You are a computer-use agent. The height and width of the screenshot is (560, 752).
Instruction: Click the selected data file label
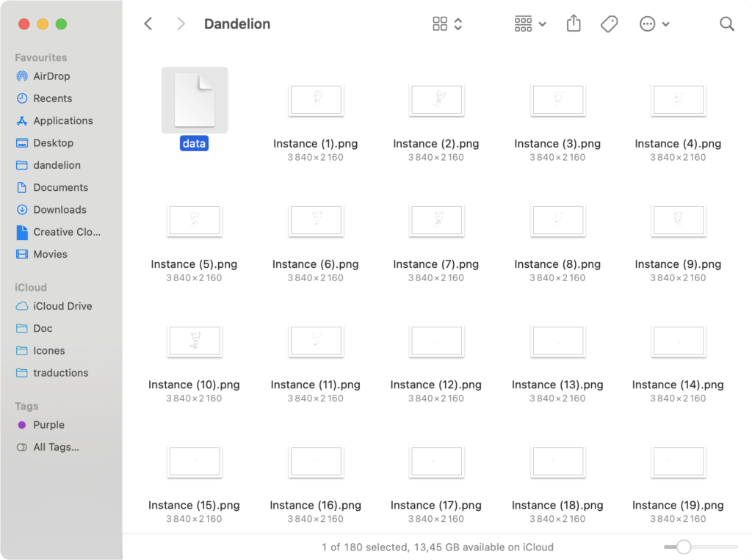[194, 143]
